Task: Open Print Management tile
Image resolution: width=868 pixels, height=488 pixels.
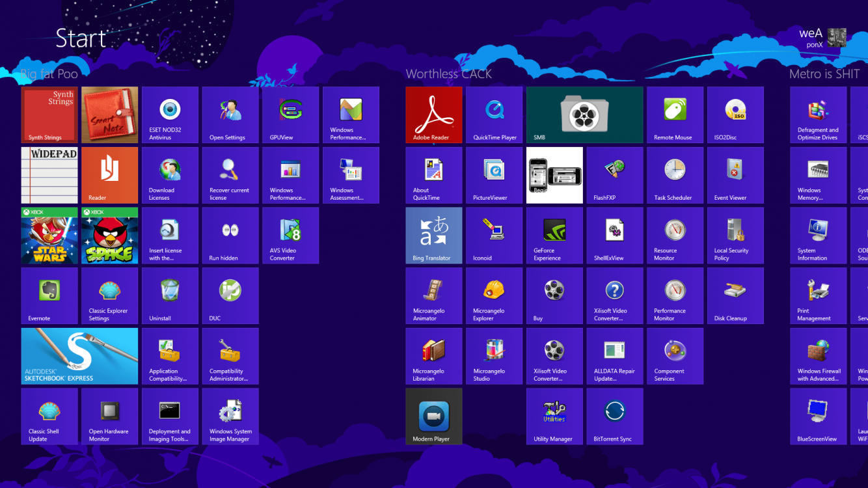Action: pyautogui.click(x=819, y=295)
